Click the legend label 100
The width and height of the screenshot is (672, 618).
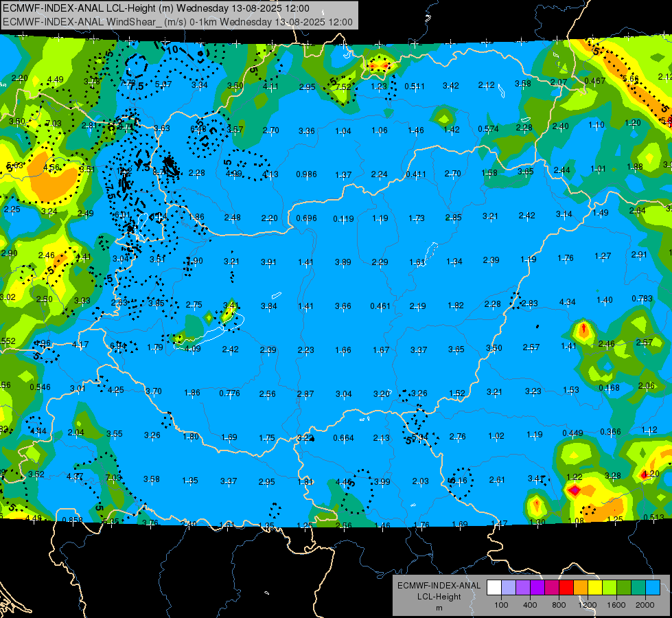point(501,605)
